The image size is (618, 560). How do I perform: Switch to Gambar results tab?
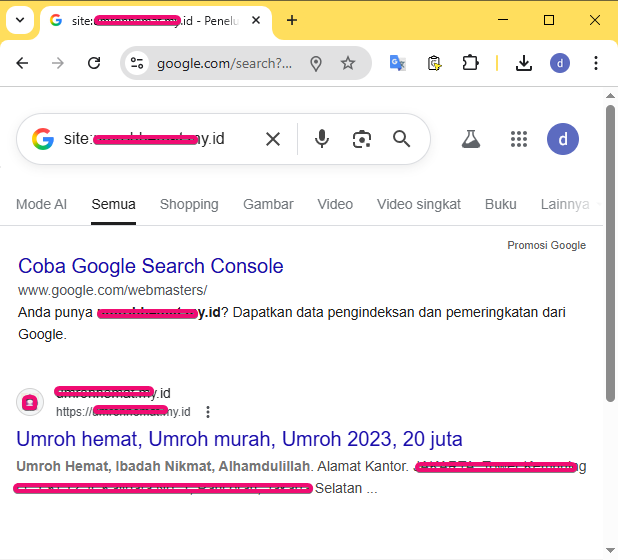click(268, 204)
